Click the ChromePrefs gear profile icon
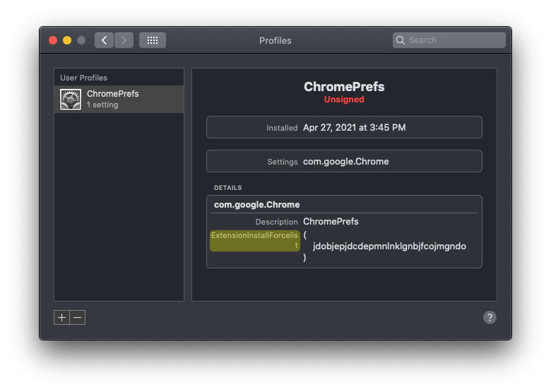Screen dimensions: 551x392 (71, 100)
